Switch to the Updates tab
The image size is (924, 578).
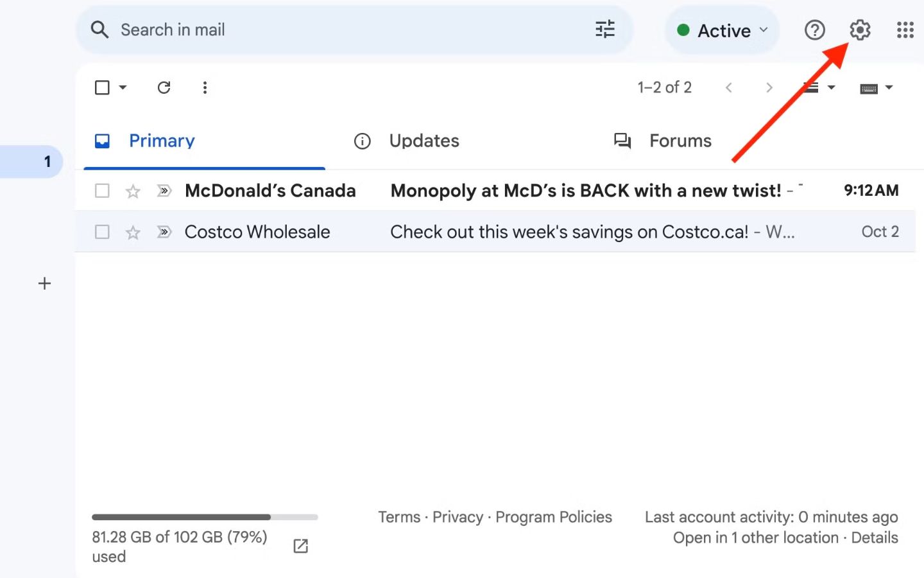pyautogui.click(x=424, y=141)
